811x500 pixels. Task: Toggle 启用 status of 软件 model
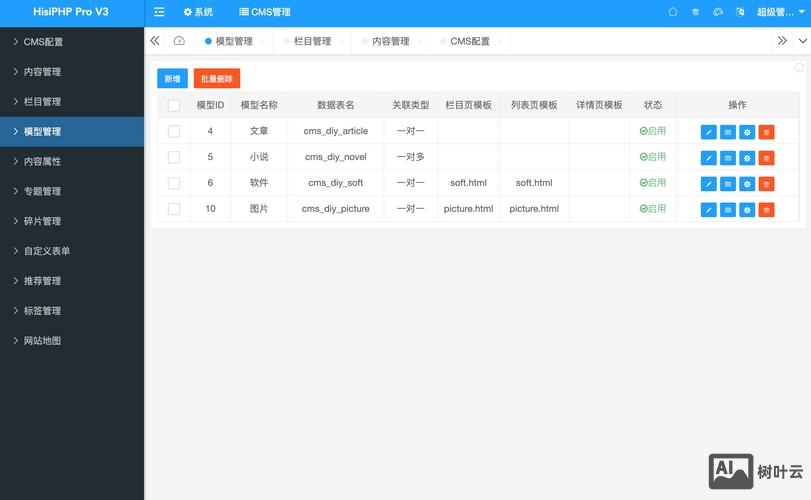tap(653, 183)
